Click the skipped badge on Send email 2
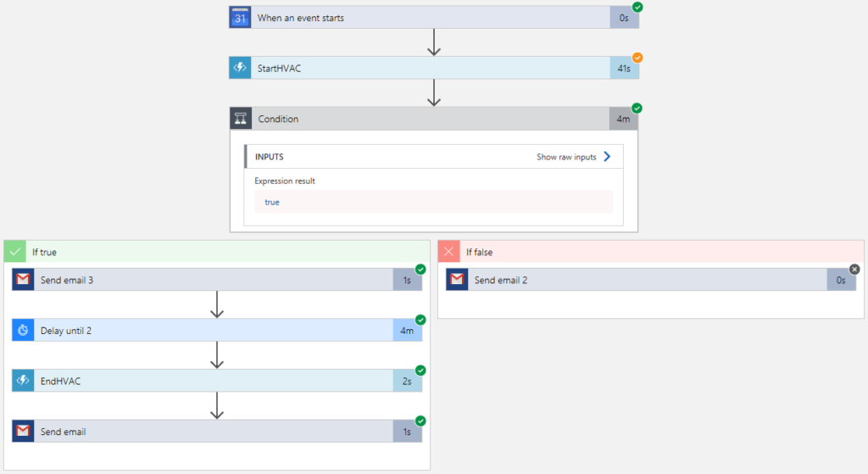 854,269
